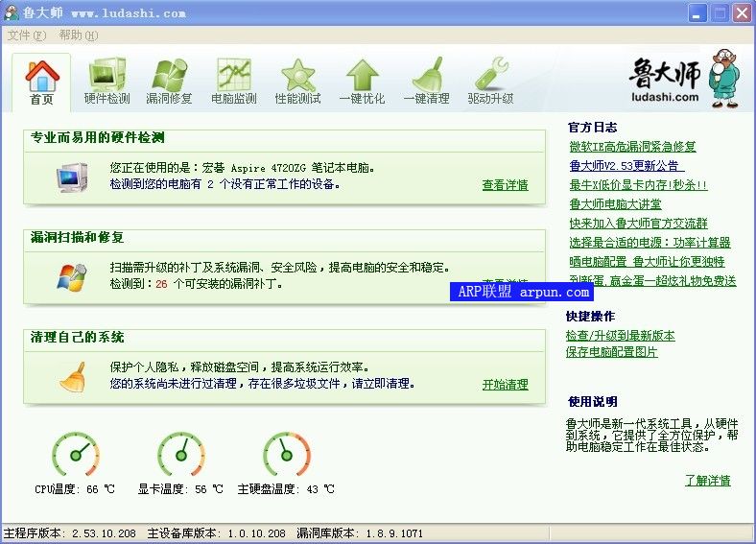Click 查看详情 link in hardware detection section

pyautogui.click(x=505, y=185)
